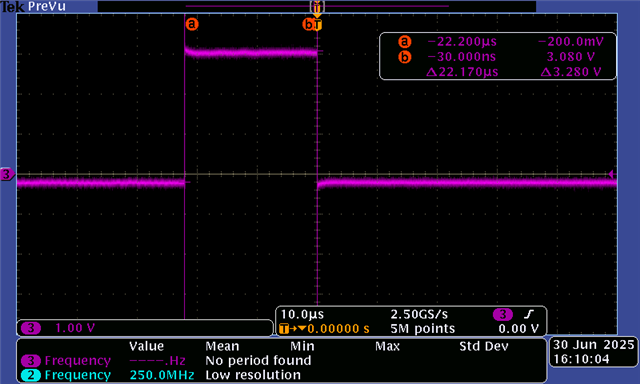Click the 1.00 V vertical scale readout
The image size is (640, 384).
[x=75, y=328]
